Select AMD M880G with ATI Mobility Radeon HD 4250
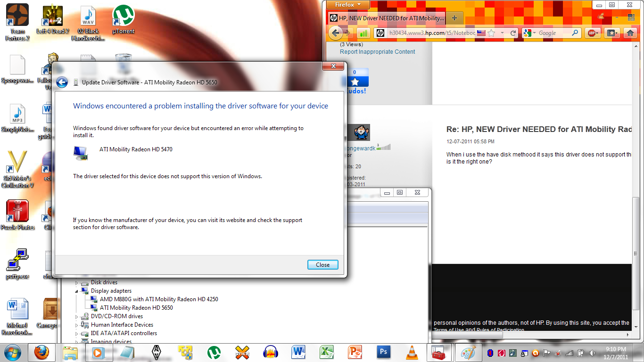Viewport: 644px width, 362px height. pyautogui.click(x=159, y=299)
